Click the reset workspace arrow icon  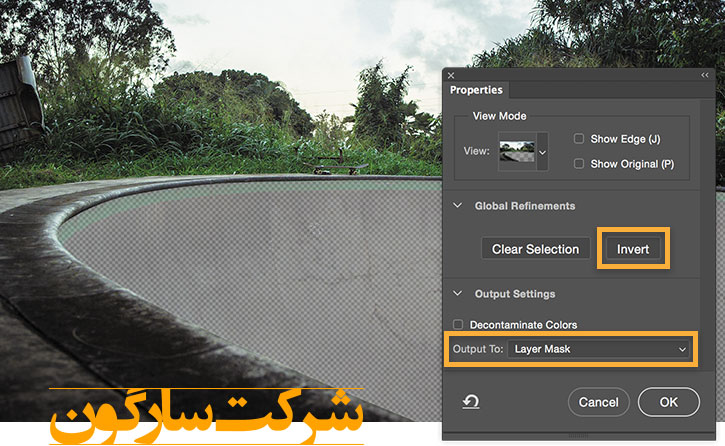click(x=469, y=401)
